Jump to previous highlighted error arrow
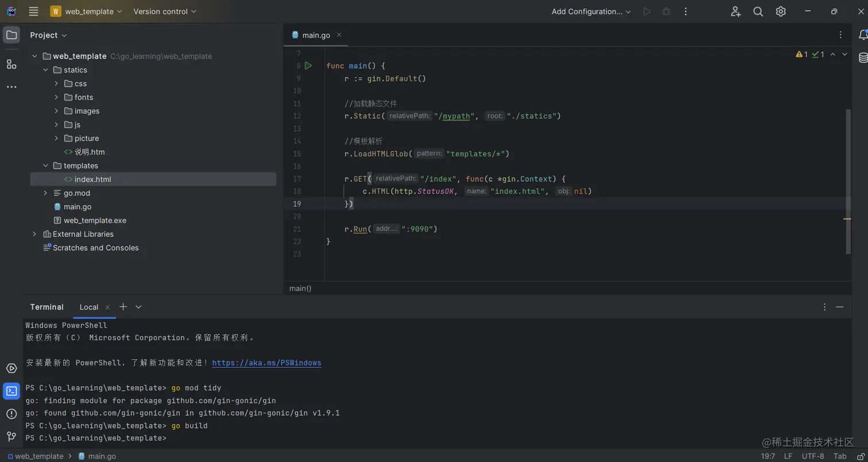The width and height of the screenshot is (868, 462). (833, 55)
